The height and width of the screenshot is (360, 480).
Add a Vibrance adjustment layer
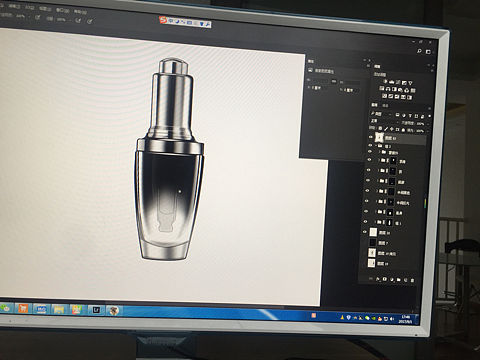coord(410,83)
